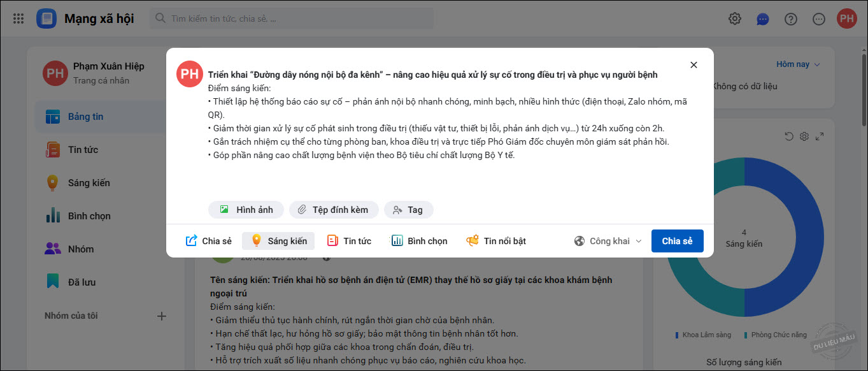Tag people with Tag button
This screenshot has width=868, height=371.
(x=408, y=210)
